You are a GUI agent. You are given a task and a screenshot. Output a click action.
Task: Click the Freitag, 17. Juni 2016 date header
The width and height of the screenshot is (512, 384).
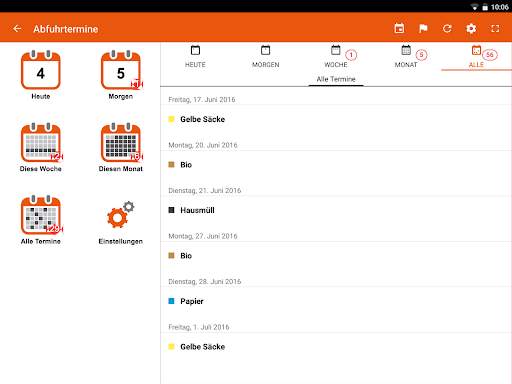[202, 100]
